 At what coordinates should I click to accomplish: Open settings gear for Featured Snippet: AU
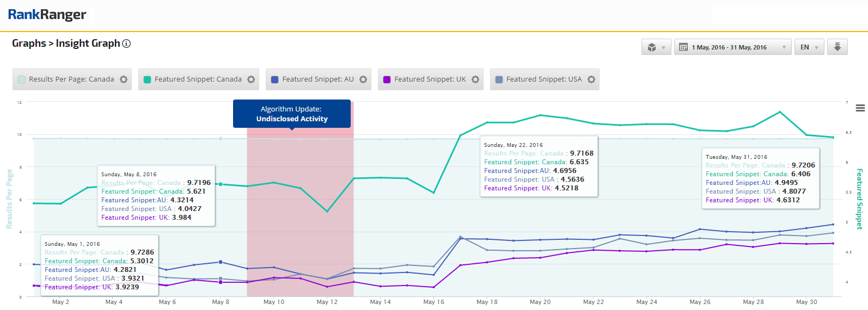(363, 79)
